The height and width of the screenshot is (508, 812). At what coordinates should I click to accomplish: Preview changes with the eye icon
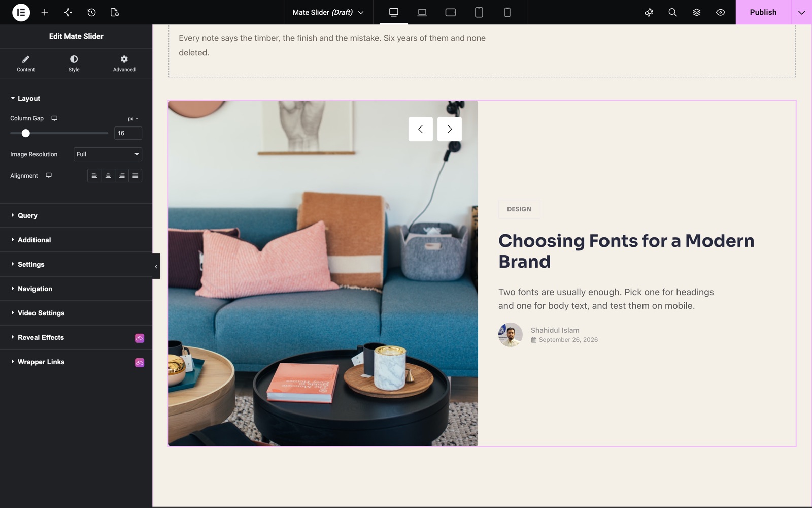(720, 12)
